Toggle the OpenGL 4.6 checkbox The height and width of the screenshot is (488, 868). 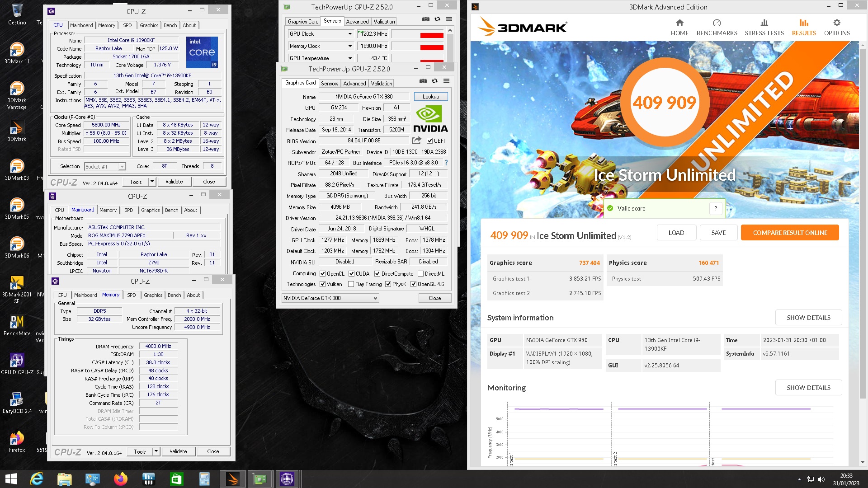(x=413, y=284)
